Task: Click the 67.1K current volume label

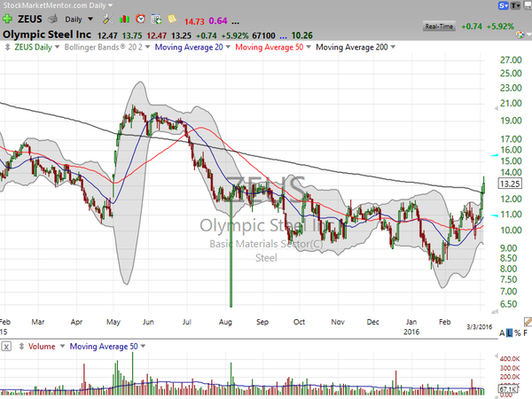Action: click(x=507, y=389)
